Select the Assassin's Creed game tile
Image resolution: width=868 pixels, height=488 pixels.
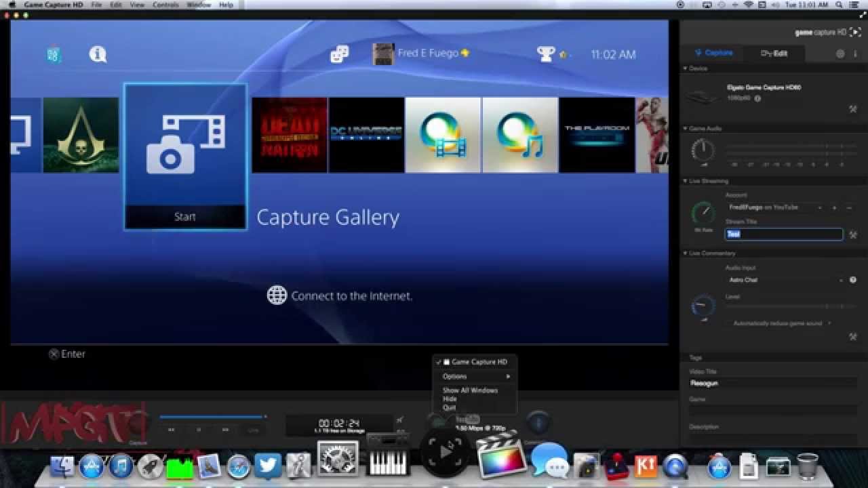(81, 135)
